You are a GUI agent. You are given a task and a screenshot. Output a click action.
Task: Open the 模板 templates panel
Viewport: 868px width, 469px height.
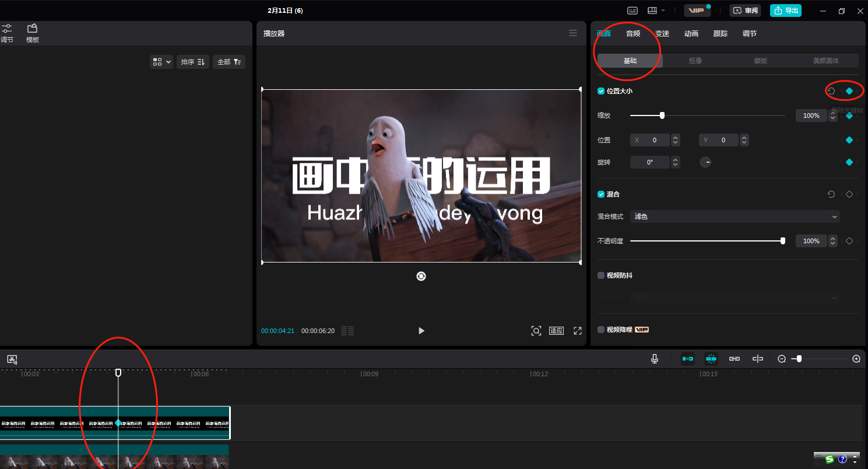tap(33, 33)
